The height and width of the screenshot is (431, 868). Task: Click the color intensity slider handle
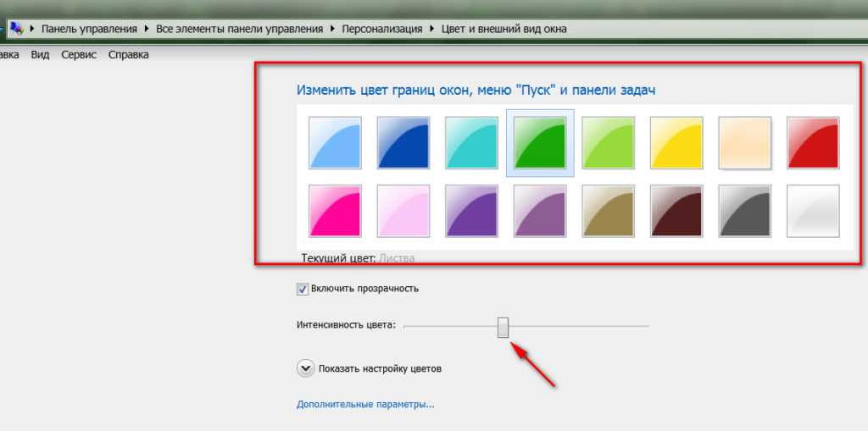pyautogui.click(x=504, y=327)
